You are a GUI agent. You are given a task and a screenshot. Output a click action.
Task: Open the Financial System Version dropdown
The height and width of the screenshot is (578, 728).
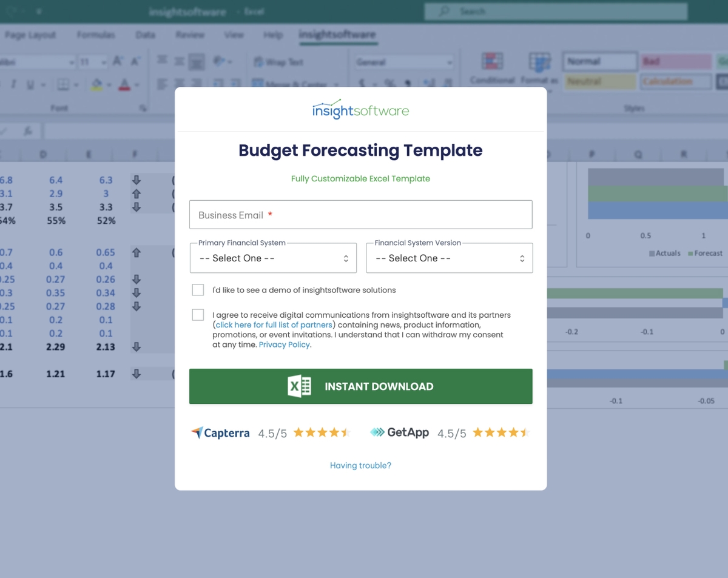pyautogui.click(x=449, y=258)
